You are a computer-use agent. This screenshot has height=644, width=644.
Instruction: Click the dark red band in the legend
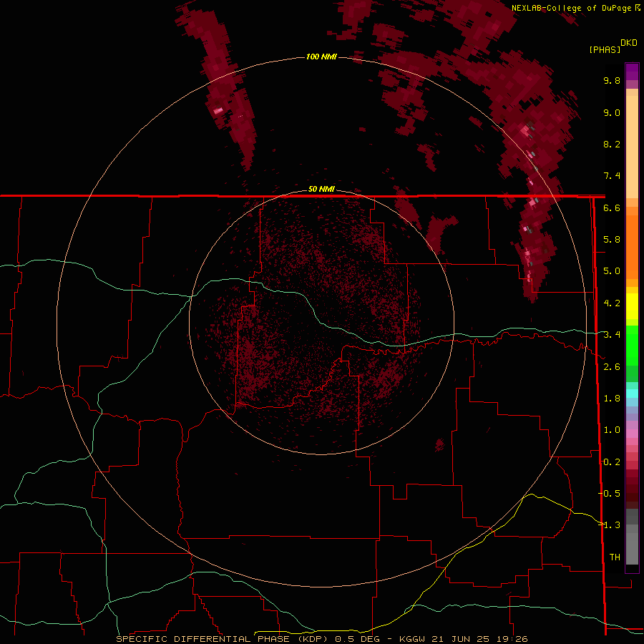(x=632, y=489)
